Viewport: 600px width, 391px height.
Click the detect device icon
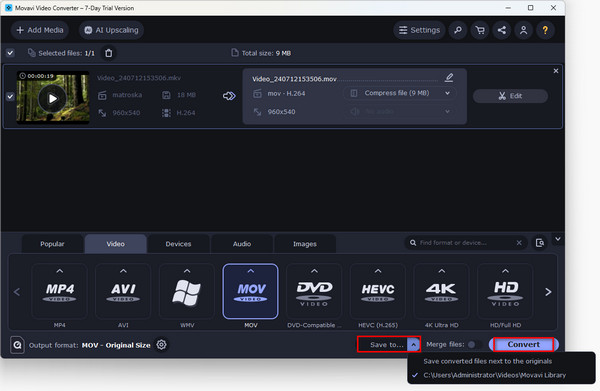point(540,243)
